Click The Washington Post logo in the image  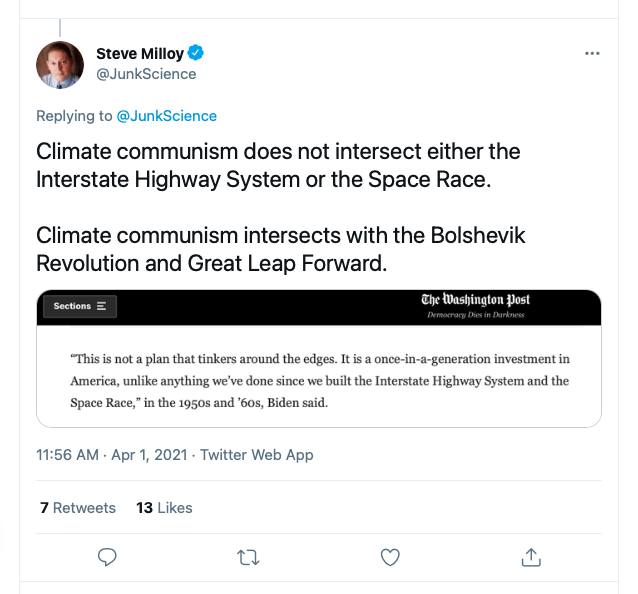475,300
